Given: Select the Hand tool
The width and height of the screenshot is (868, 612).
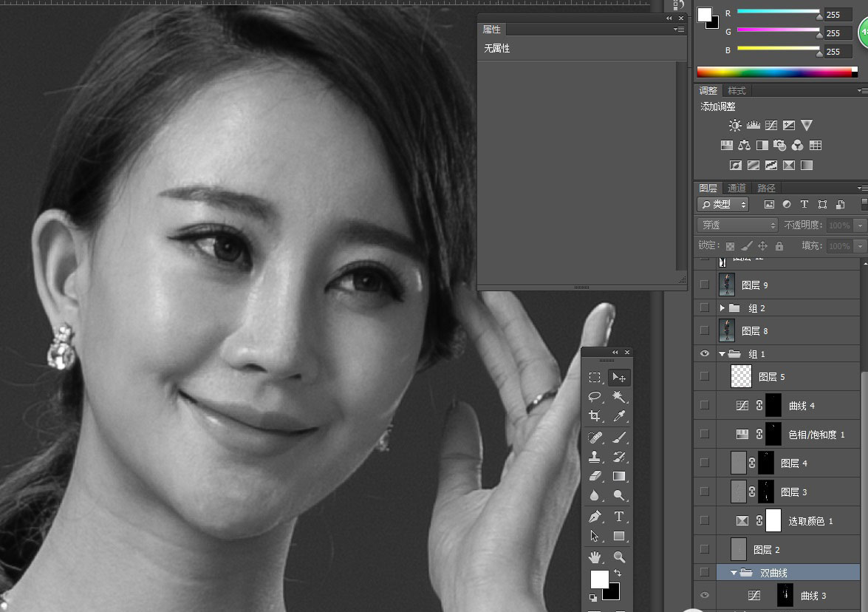Looking at the screenshot, I should [x=595, y=557].
